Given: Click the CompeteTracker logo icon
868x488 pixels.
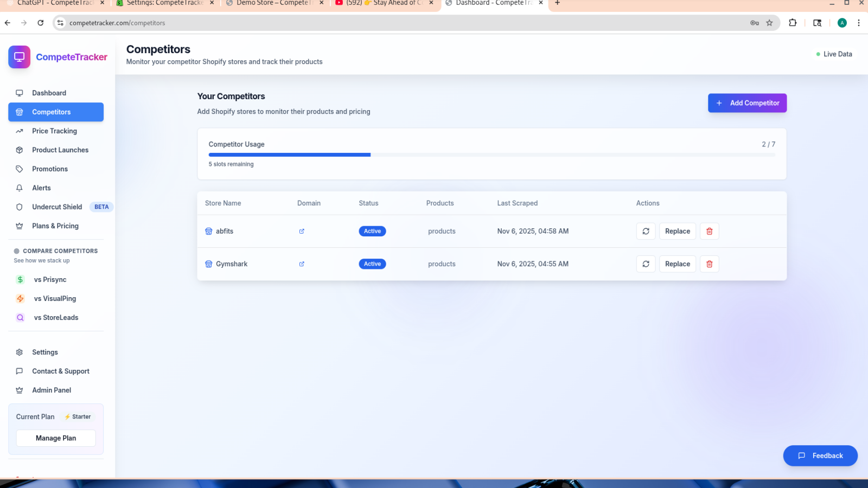Looking at the screenshot, I should pos(19,57).
